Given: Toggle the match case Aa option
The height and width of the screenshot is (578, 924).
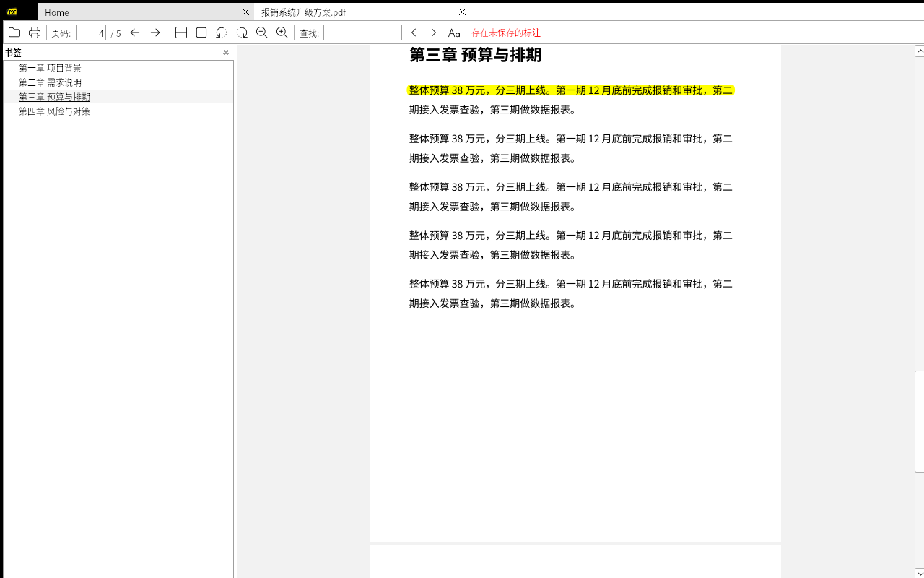Looking at the screenshot, I should [454, 33].
